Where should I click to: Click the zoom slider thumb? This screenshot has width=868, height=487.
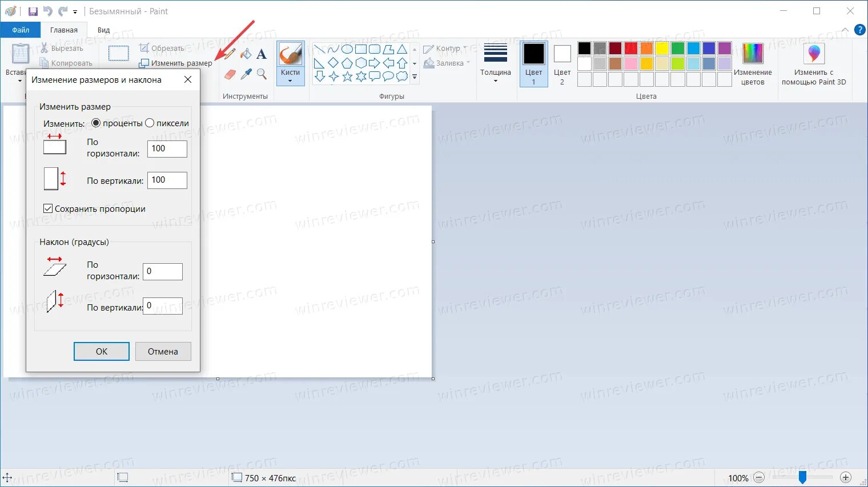(802, 478)
